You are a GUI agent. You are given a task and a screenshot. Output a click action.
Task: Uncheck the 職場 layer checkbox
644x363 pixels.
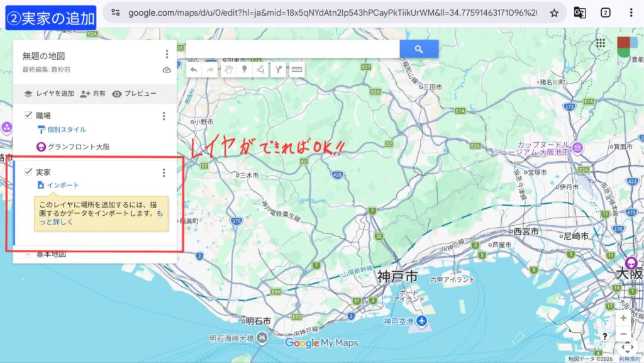[28, 115]
